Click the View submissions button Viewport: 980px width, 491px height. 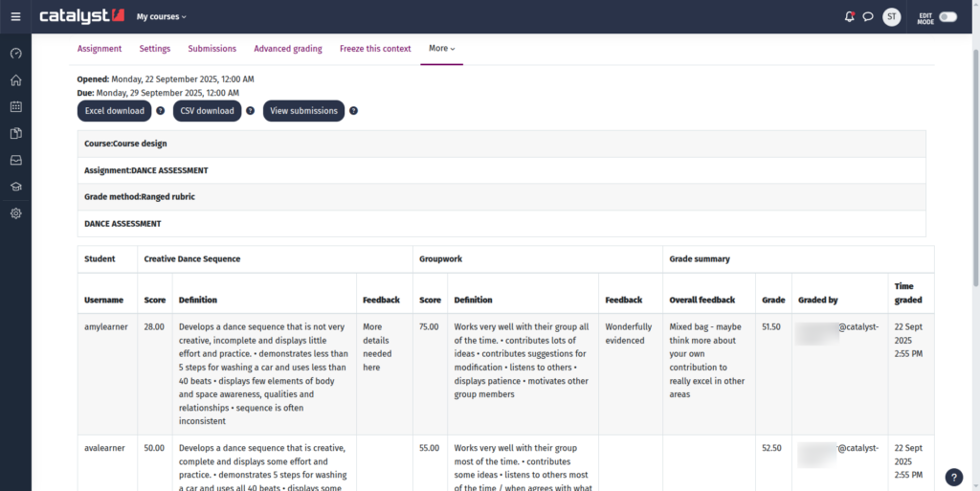tap(303, 111)
